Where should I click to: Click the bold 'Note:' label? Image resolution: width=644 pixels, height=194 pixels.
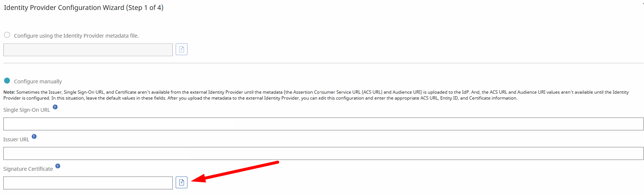[9, 92]
